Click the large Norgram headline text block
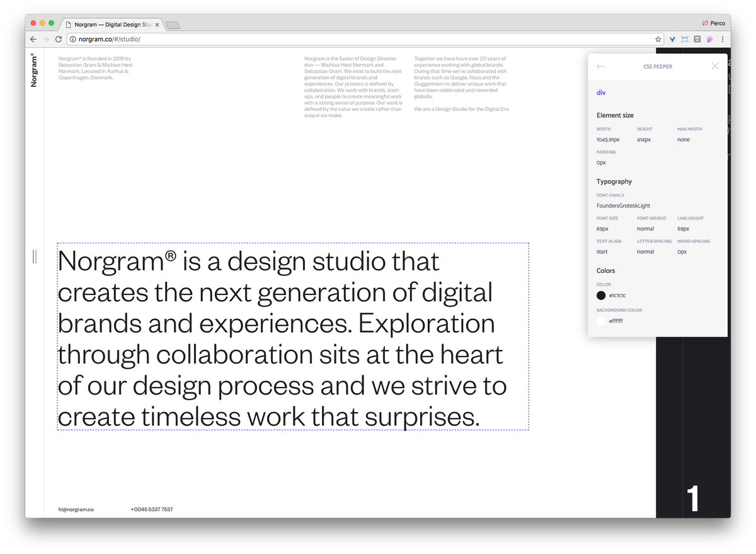Screen dimensions: 756x554 293,337
